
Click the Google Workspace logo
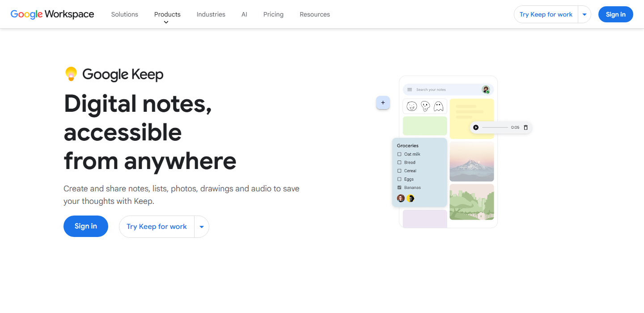coord(52,14)
